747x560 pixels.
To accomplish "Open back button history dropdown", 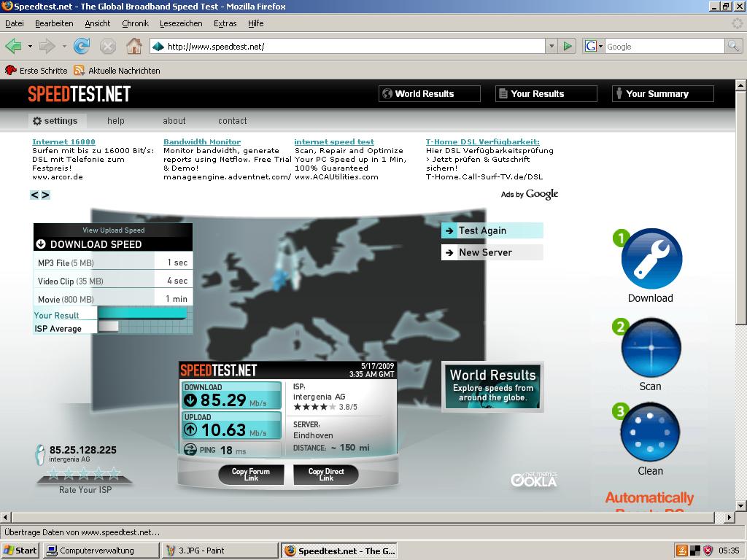I will [30, 47].
